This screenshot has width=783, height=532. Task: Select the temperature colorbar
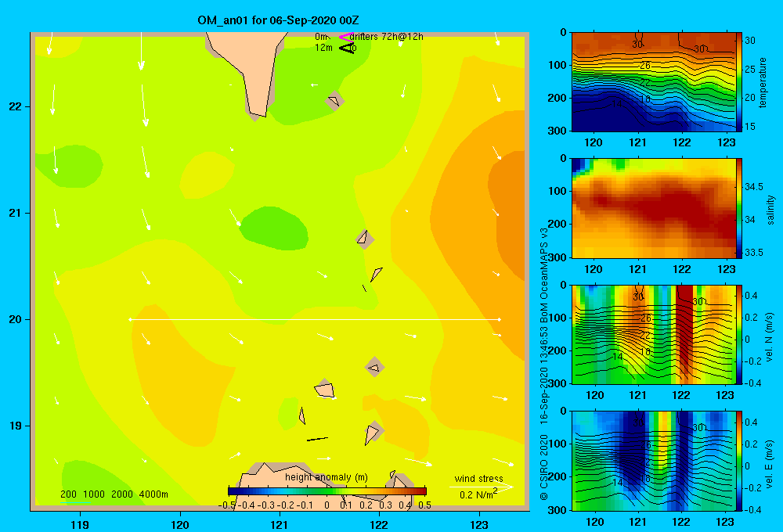(x=739, y=82)
